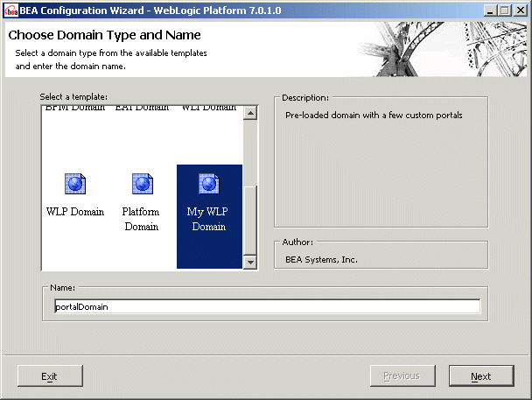Click the Previous button
Screen dimensions: 532x400
pyautogui.click(x=402, y=375)
